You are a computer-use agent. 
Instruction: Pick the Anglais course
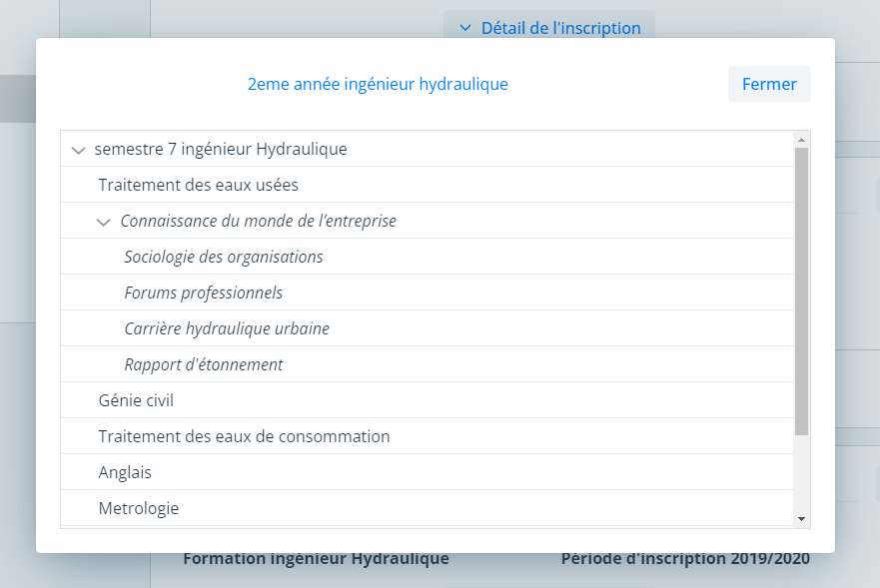click(125, 472)
